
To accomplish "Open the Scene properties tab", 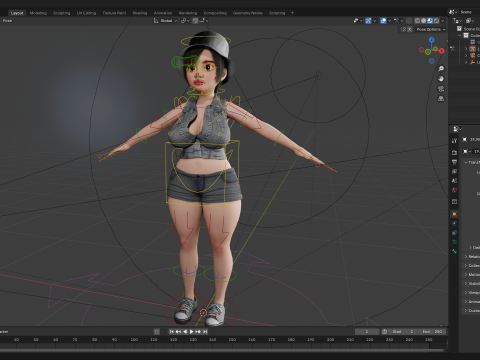I will pos(454,181).
